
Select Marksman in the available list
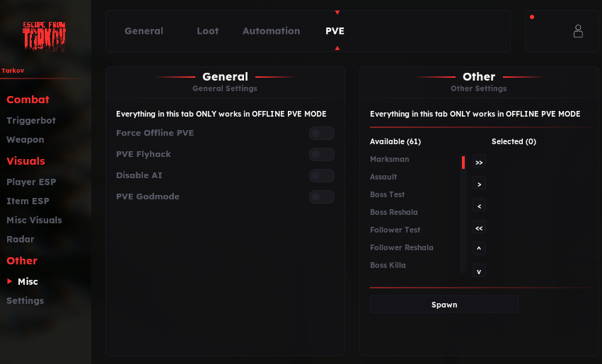click(x=390, y=160)
